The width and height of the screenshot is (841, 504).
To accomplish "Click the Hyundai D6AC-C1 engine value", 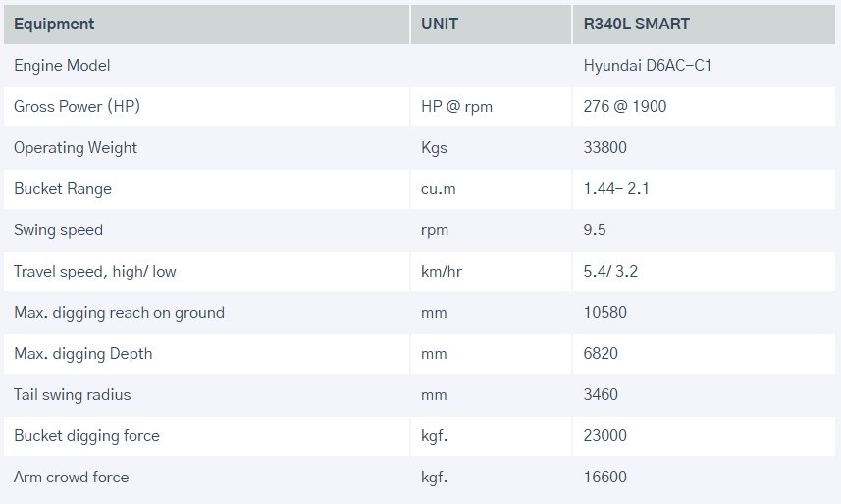I will click(x=640, y=66).
